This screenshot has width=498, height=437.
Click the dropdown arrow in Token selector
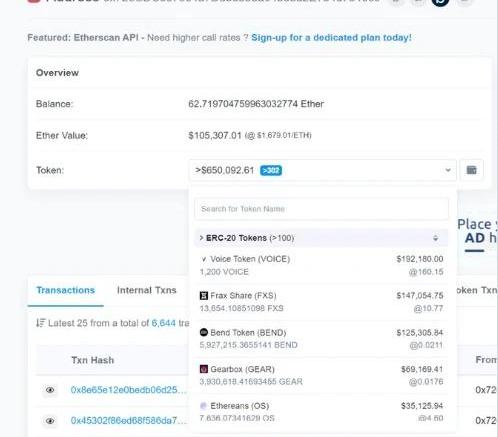448,170
